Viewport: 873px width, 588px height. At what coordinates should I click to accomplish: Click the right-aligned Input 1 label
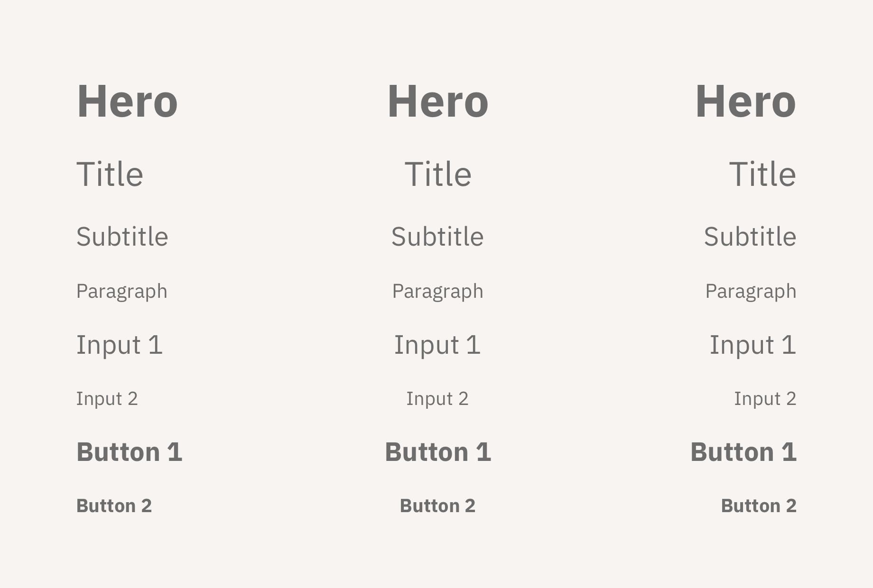(753, 345)
